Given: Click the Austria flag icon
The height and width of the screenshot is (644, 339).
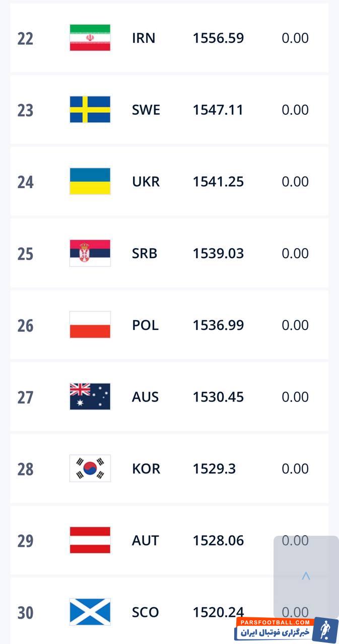Looking at the screenshot, I should coord(90,540).
